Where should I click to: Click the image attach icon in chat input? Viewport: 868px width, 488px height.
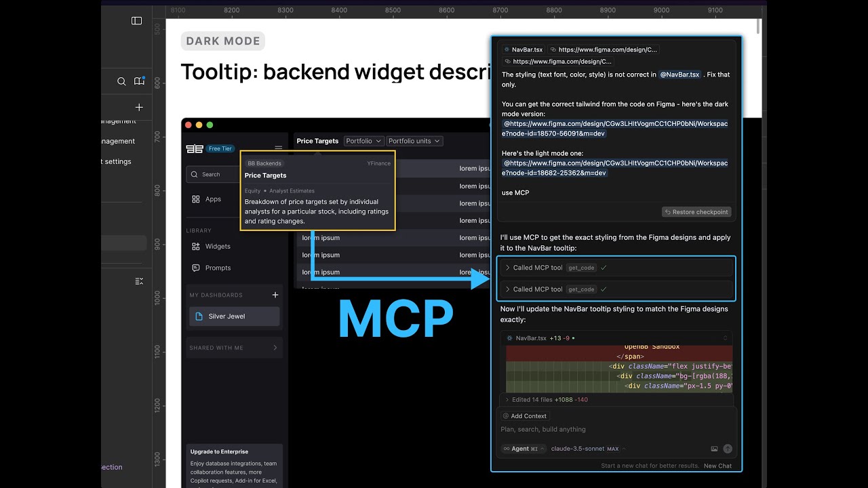pyautogui.click(x=714, y=449)
